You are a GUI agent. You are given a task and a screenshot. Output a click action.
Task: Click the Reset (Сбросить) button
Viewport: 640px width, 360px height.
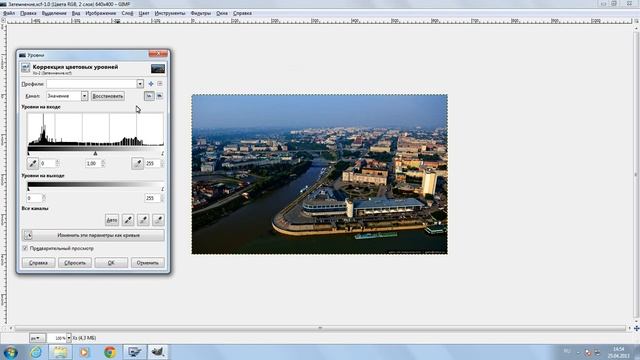pos(75,263)
